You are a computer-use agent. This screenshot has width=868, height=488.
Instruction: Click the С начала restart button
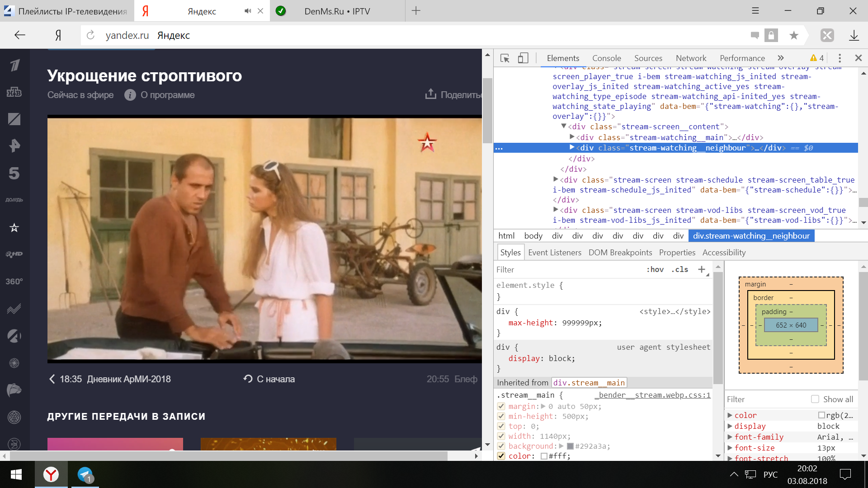point(269,379)
